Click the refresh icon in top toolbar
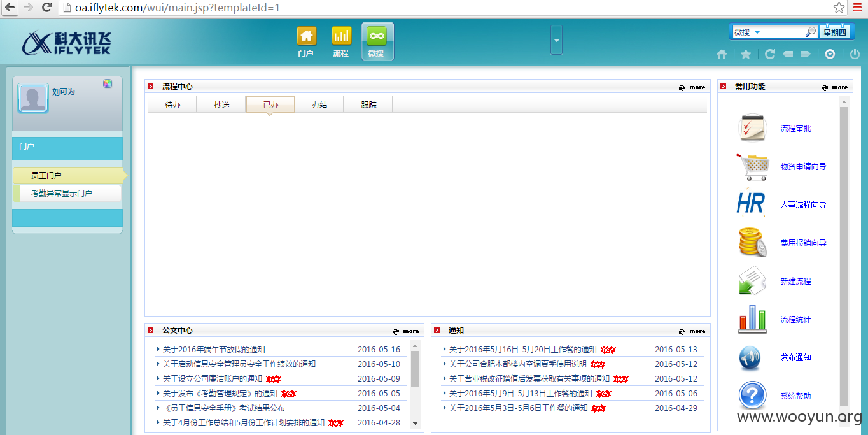This screenshot has height=435, width=868. [770, 54]
